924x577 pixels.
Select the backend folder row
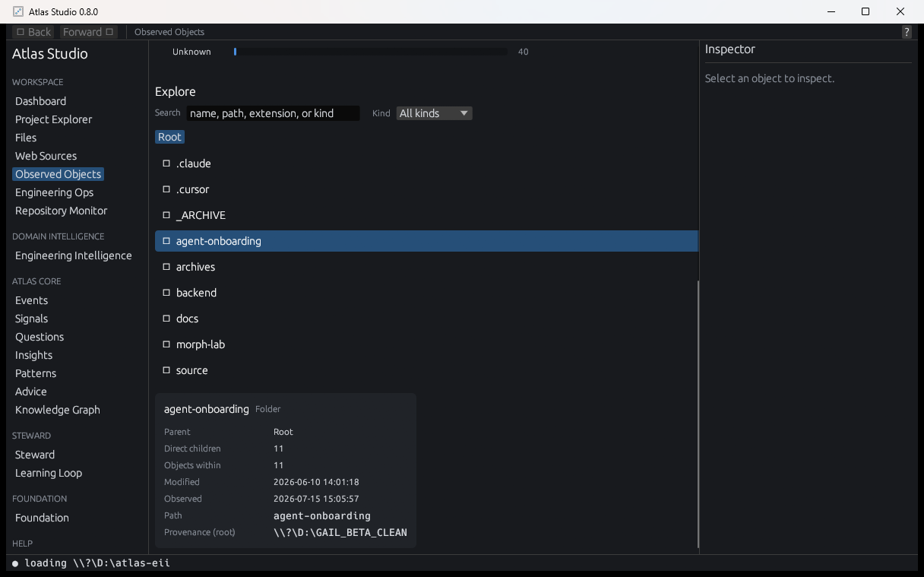(x=426, y=293)
